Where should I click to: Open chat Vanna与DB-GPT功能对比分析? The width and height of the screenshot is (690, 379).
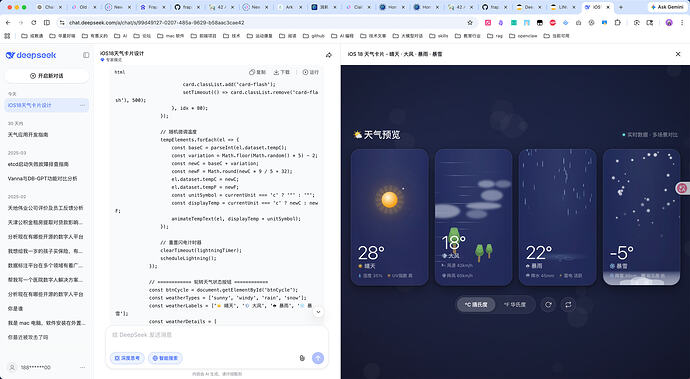43,179
